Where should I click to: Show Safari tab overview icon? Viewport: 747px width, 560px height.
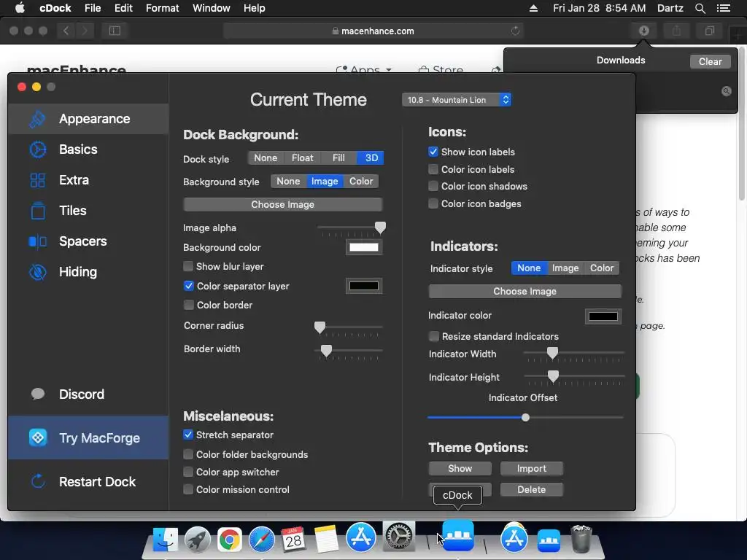click(x=709, y=31)
